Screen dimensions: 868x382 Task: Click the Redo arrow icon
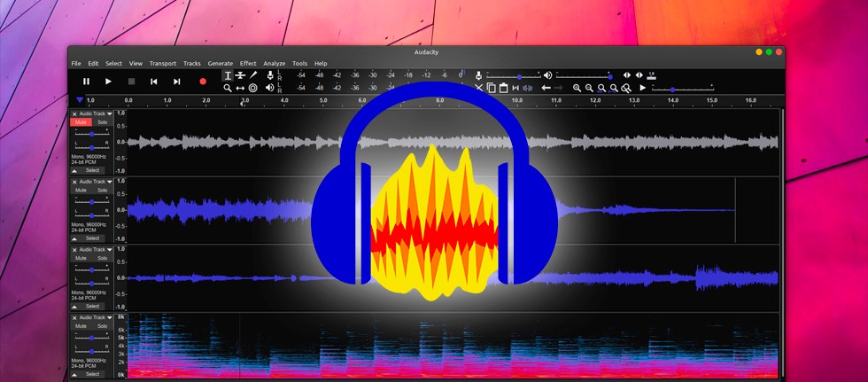coord(559,88)
